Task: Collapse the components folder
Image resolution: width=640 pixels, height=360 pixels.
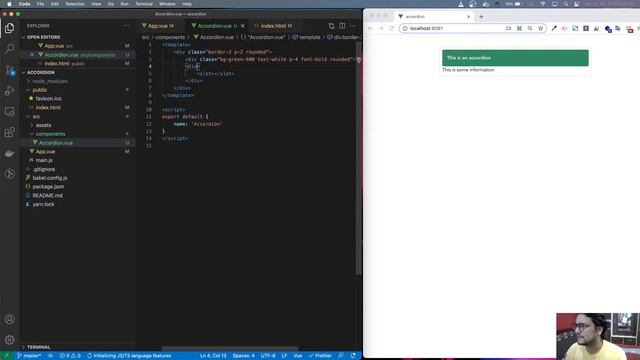Action: click(50, 134)
